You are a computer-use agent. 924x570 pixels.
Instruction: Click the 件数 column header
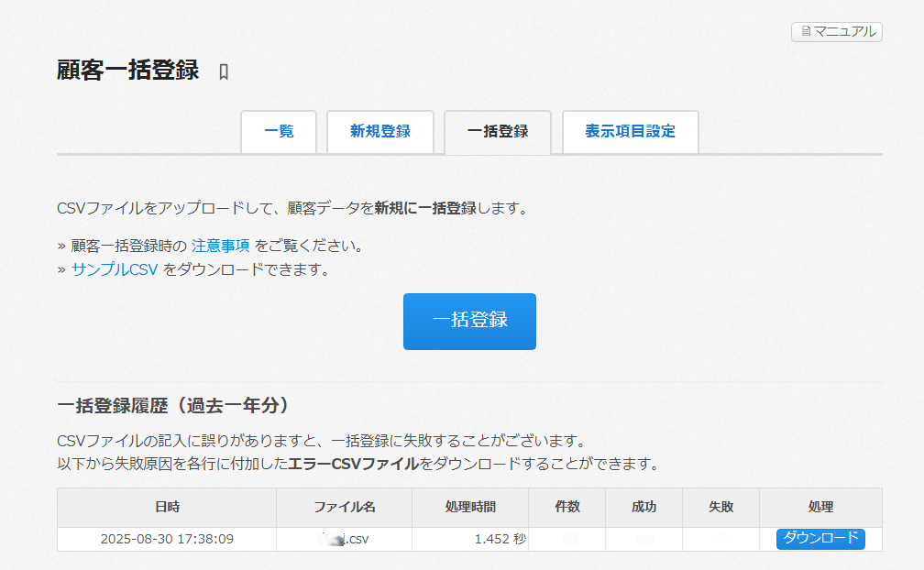tap(566, 508)
